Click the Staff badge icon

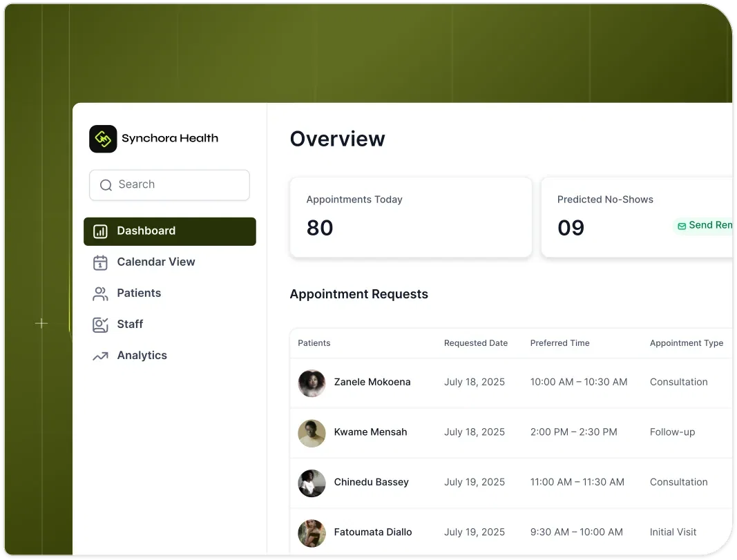point(100,325)
